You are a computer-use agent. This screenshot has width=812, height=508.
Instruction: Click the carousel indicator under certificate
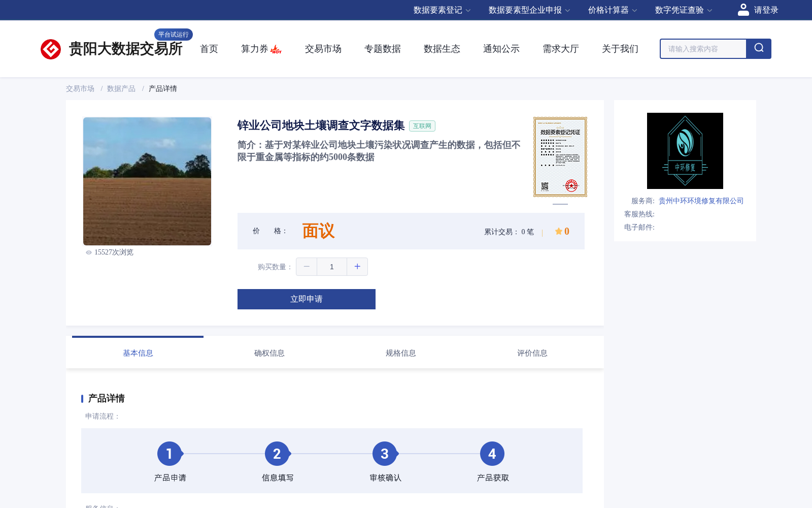(x=560, y=204)
